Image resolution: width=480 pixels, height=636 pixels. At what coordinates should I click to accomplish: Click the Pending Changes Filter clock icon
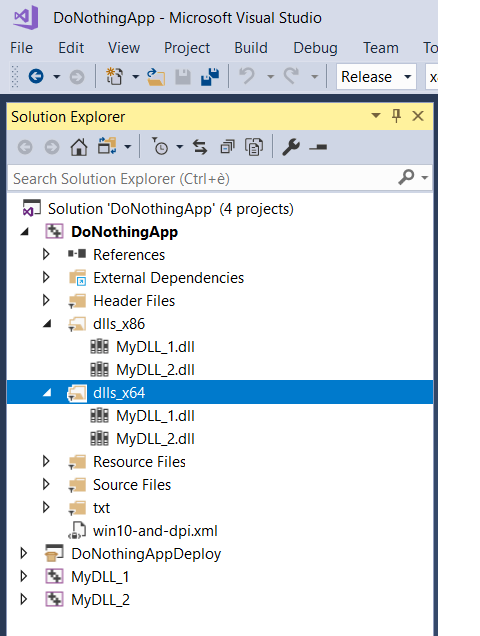[x=161, y=147]
